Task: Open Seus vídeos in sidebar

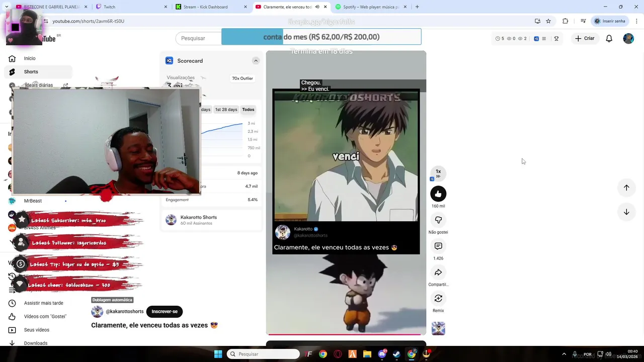Action: (37, 330)
